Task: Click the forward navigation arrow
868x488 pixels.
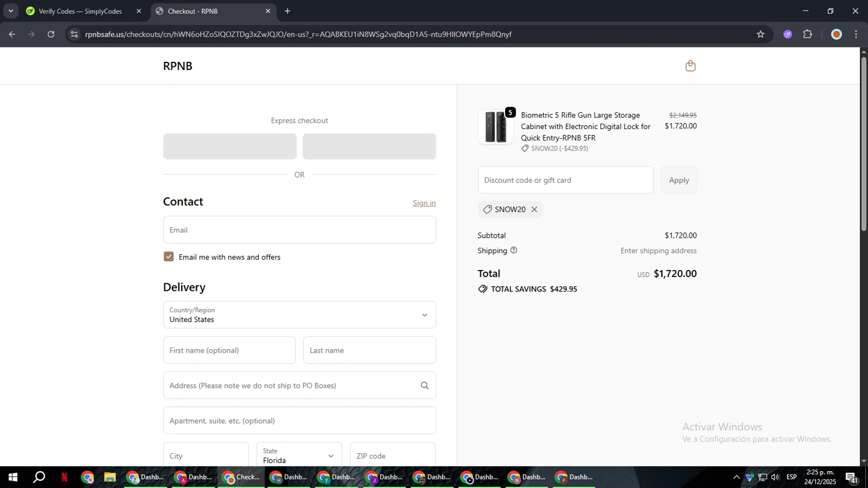Action: (31, 34)
